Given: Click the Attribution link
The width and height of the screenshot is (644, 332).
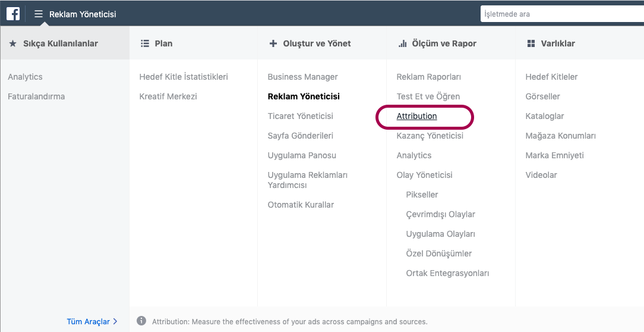Looking at the screenshot, I should pyautogui.click(x=416, y=116).
